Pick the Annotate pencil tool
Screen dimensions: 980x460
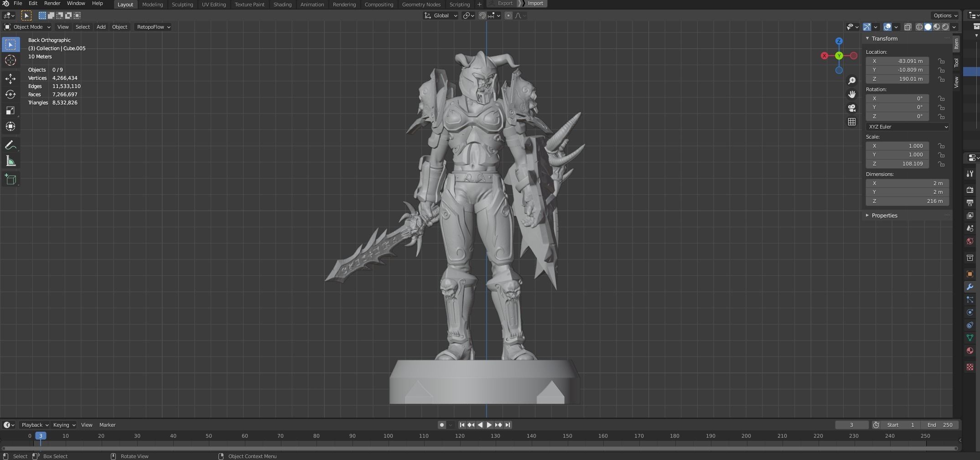coord(10,145)
